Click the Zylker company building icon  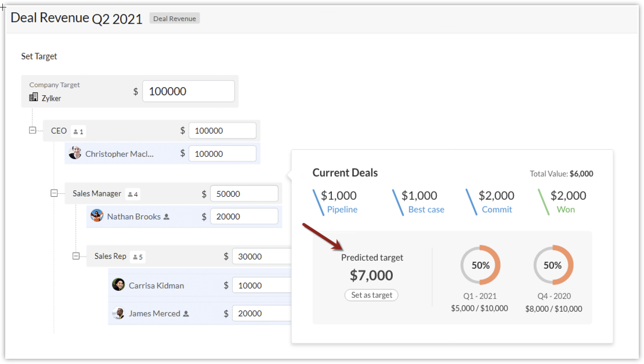pos(34,98)
